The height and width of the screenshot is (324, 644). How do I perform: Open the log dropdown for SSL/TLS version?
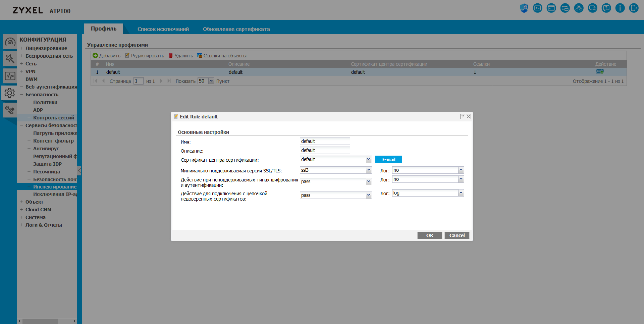pyautogui.click(x=461, y=170)
